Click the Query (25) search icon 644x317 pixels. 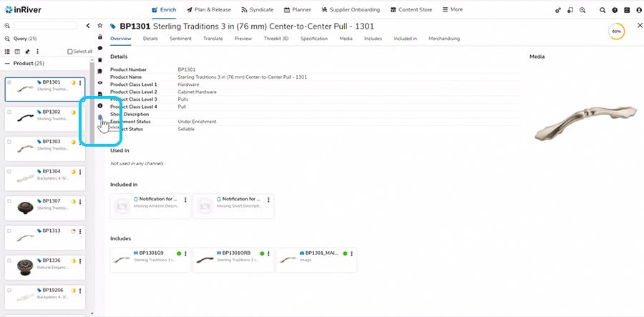(7, 39)
